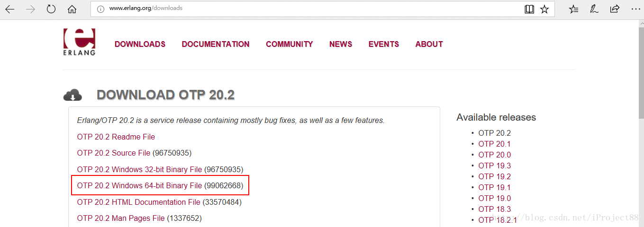Click the browser forward arrow
The width and height of the screenshot is (644, 227).
(31, 9)
